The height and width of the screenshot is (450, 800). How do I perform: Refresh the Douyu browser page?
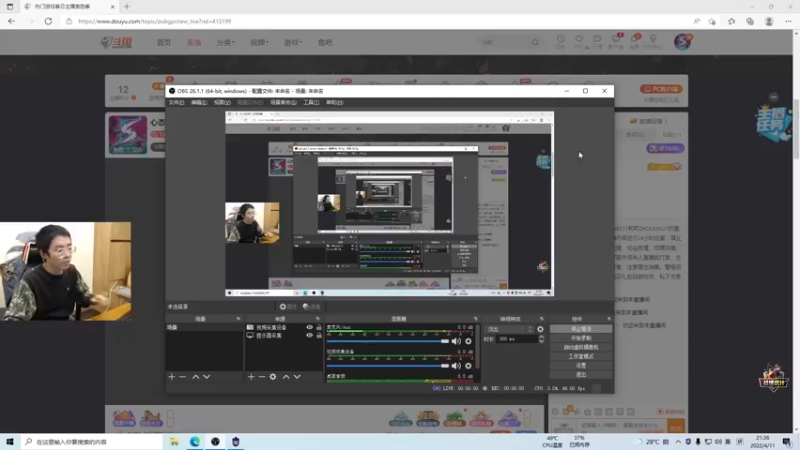point(48,21)
